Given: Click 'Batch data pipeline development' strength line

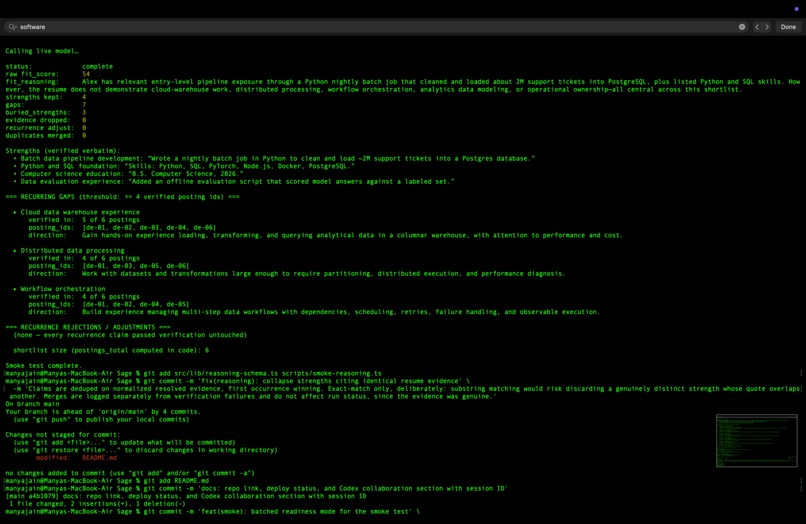Looking at the screenshot, I should pyautogui.click(x=274, y=158).
